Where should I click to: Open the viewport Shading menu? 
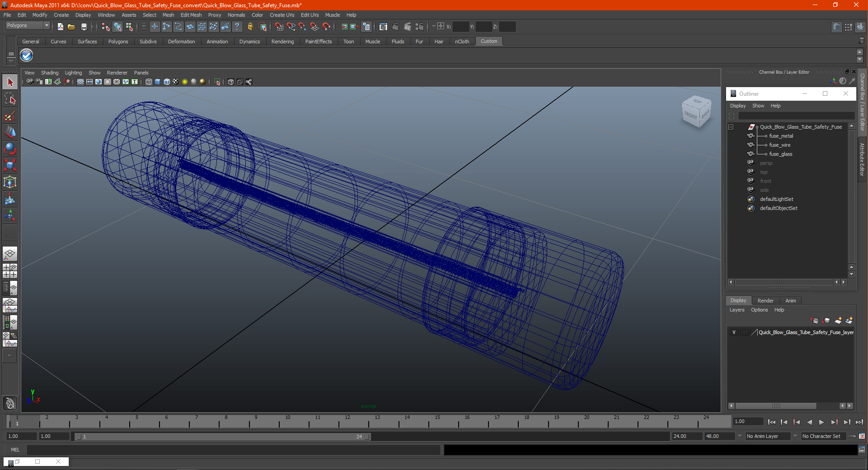(50, 73)
